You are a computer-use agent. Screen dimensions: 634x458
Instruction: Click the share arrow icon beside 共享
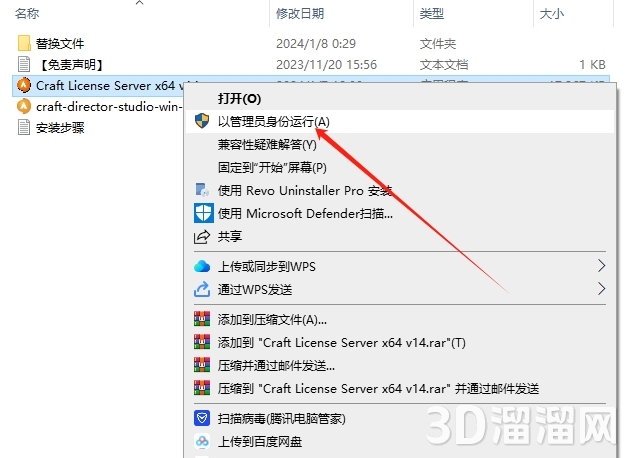pos(202,236)
